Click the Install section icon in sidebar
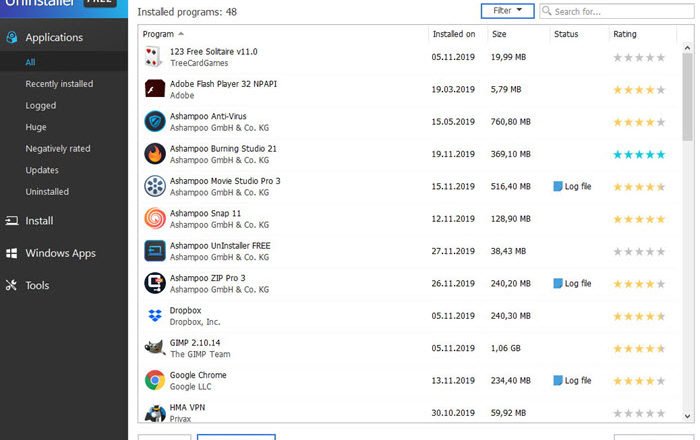Image resolution: width=700 pixels, height=440 pixels. click(12, 220)
